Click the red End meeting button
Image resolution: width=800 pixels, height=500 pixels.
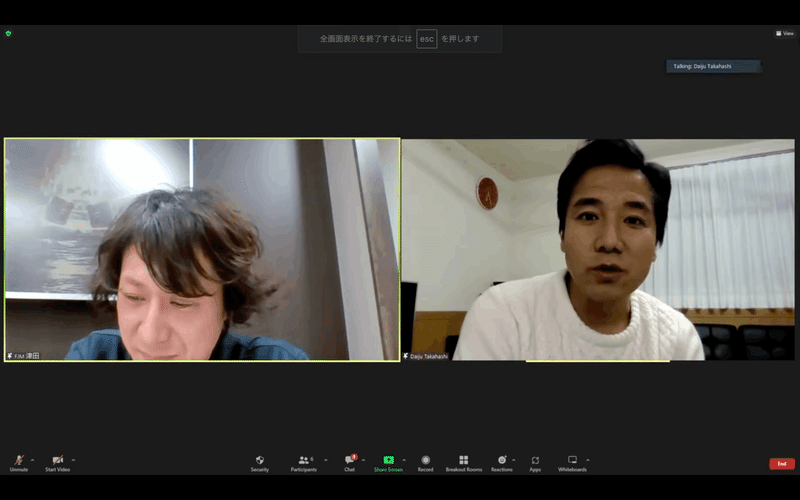tap(782, 464)
